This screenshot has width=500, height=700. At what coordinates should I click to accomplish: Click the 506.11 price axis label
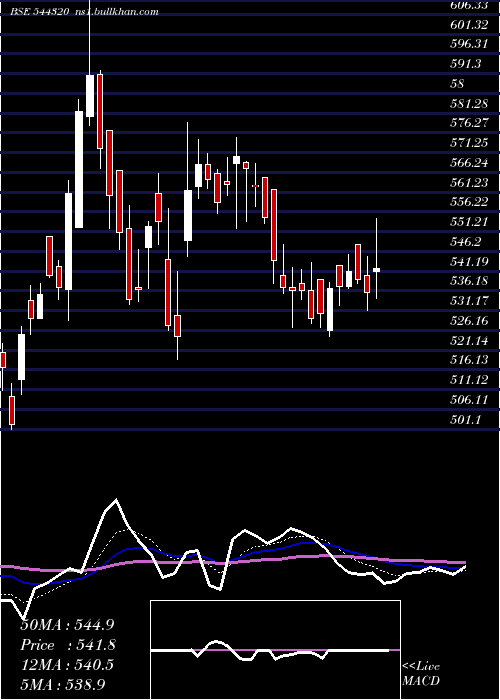469,399
